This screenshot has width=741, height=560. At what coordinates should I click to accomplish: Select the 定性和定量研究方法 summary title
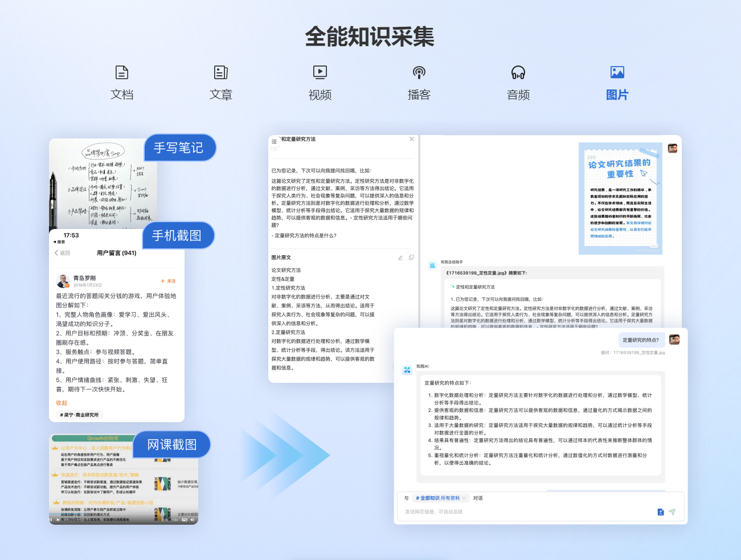point(475,287)
